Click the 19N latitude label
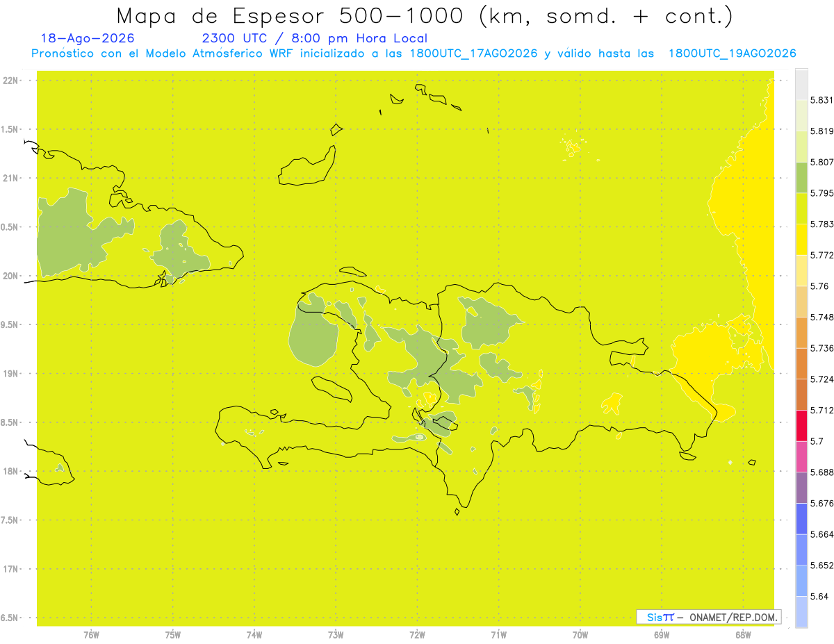This screenshot has width=834, height=644. (10, 374)
